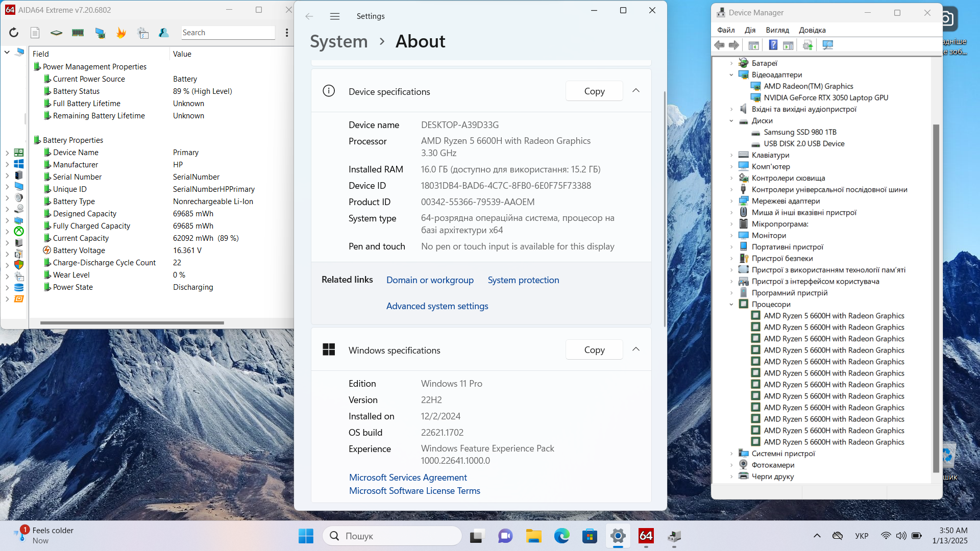
Task: Collapse the Процесори tree node
Action: tap(731, 305)
